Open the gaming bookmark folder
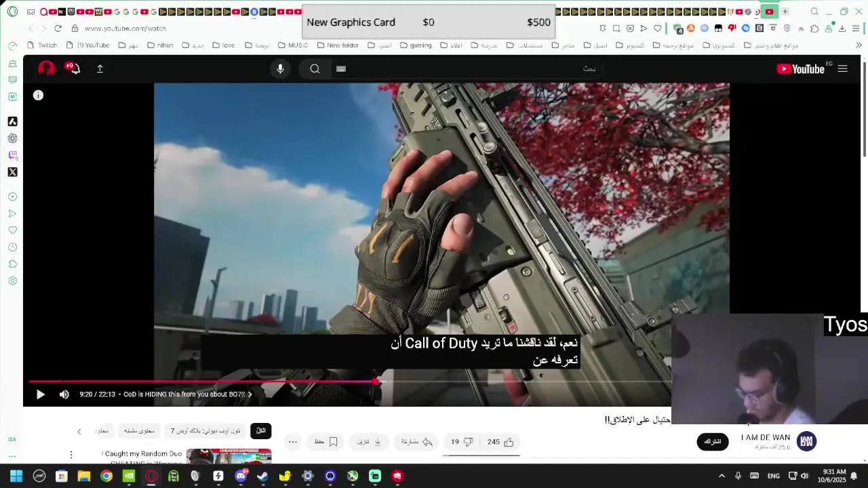Screen dimensions: 868x488 tap(415, 45)
